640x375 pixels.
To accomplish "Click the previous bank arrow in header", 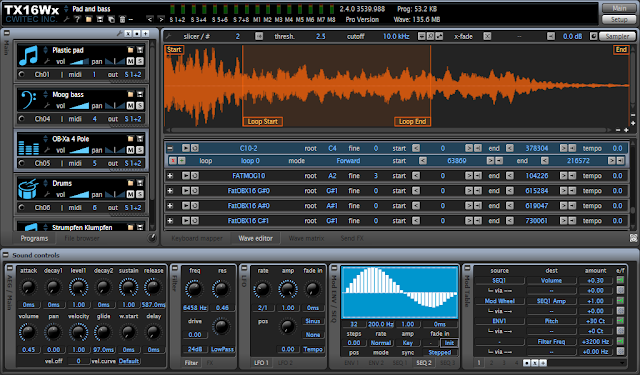I will point(150,19).
